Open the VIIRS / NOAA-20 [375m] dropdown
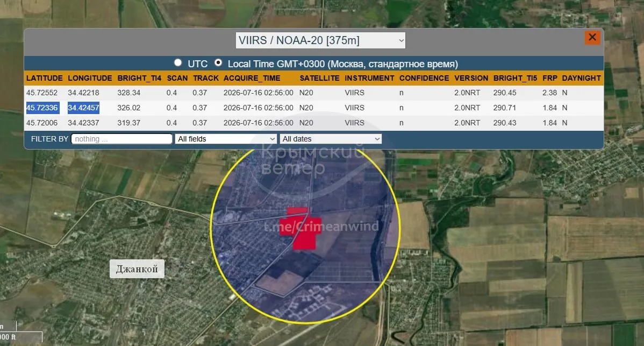Viewport: 644px width, 346px height. point(320,40)
